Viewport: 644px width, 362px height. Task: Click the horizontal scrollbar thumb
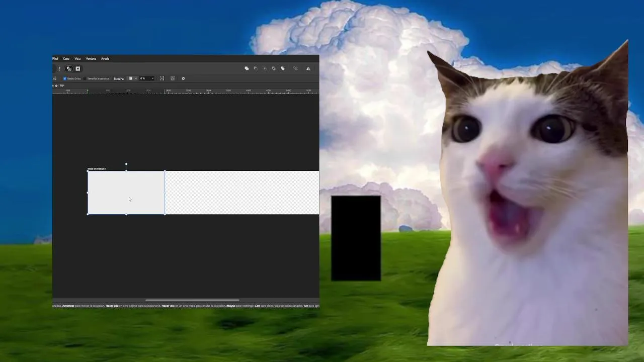(192, 300)
